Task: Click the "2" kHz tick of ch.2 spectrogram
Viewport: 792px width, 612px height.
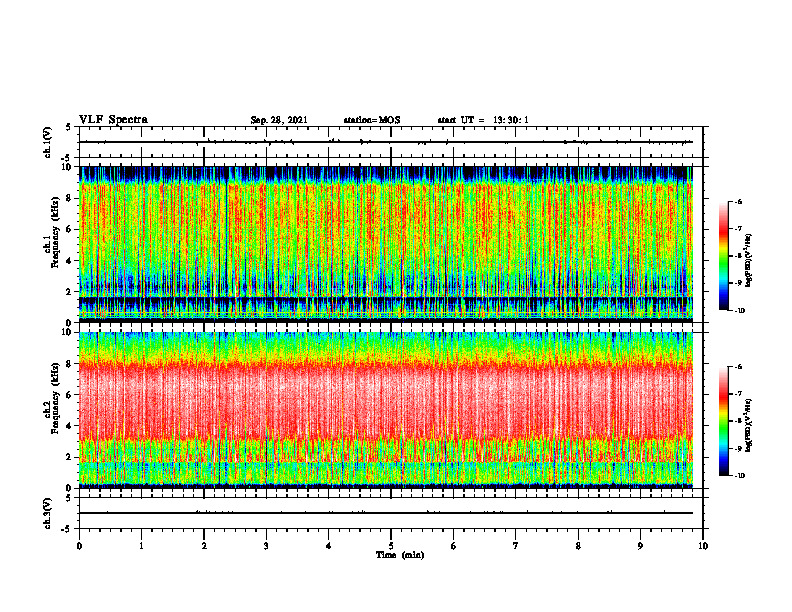Action: coord(70,457)
